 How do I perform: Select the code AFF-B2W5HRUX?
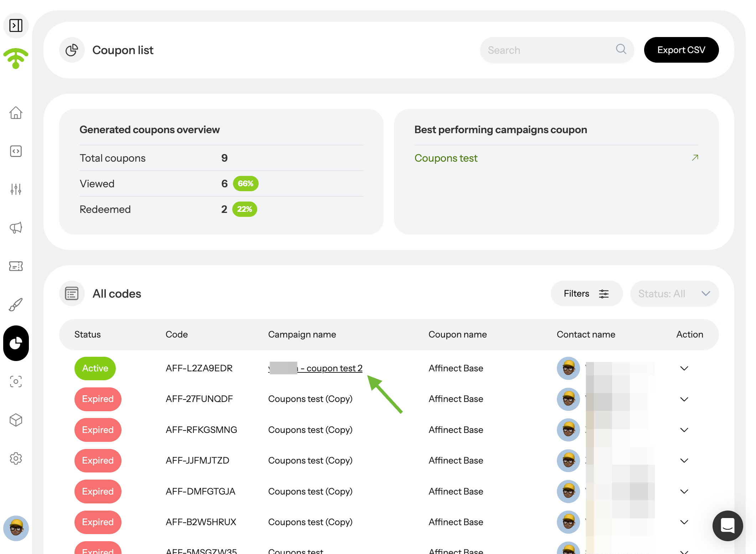pyautogui.click(x=201, y=522)
